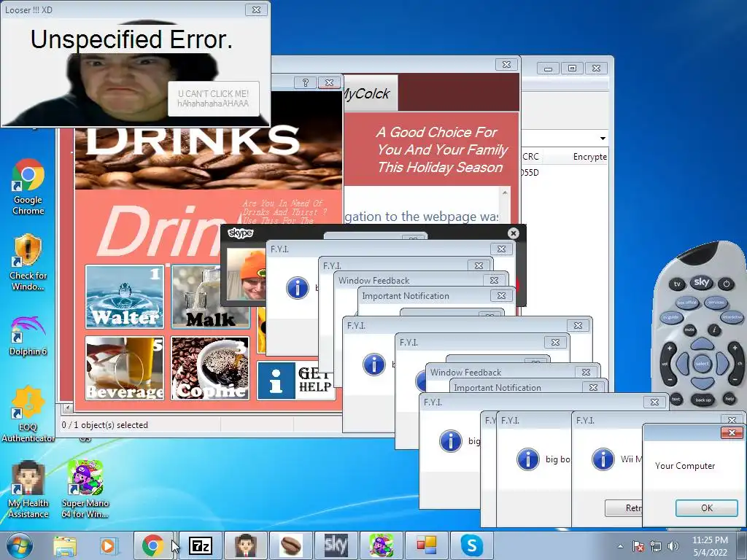Choose the Cophie coffee tile
This screenshot has height=560, width=747.
pos(211,368)
